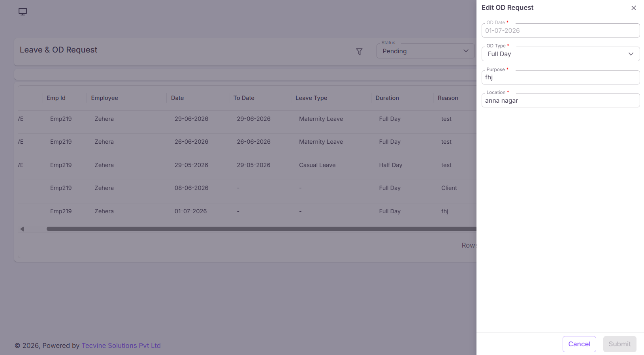Click the left scroll arrow of table

23,229
